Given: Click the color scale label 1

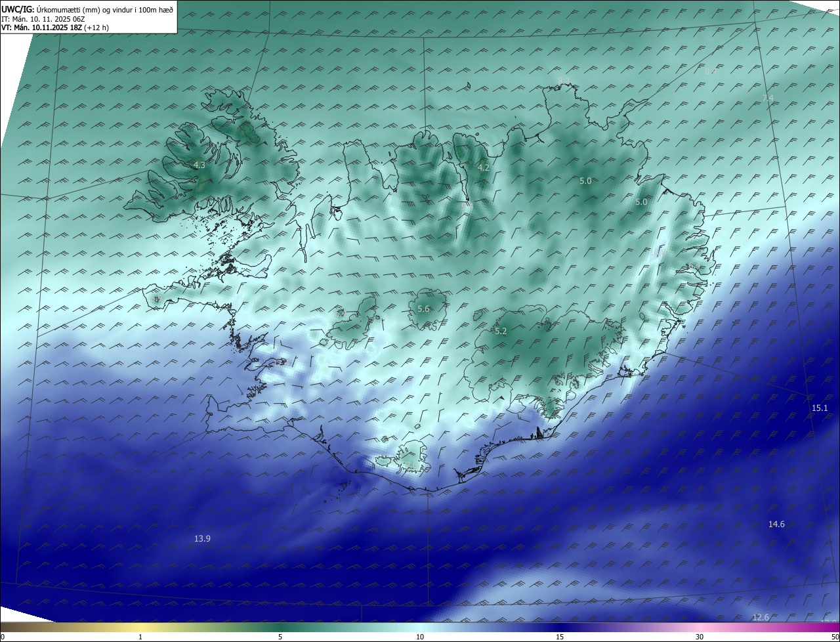Looking at the screenshot, I should tap(140, 637).
